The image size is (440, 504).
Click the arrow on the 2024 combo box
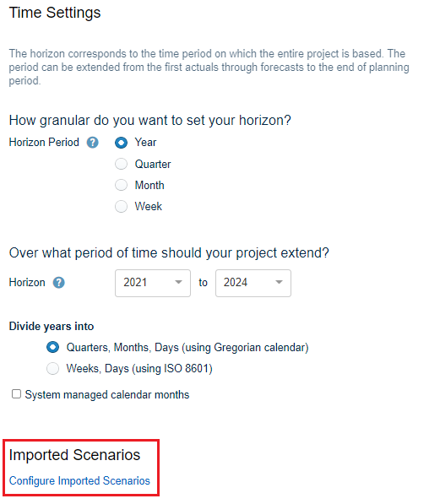[279, 282]
